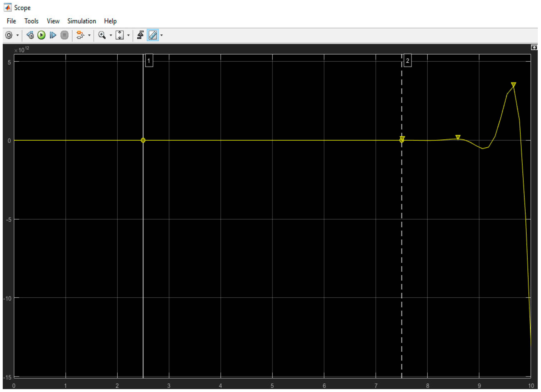
Task: Expand the highlight block dropdown arrow
Action: (x=89, y=35)
